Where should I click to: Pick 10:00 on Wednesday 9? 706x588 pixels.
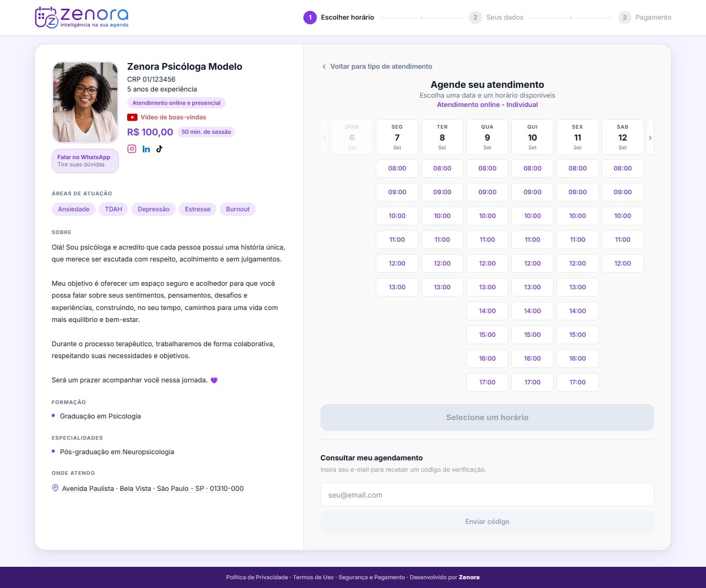click(487, 216)
